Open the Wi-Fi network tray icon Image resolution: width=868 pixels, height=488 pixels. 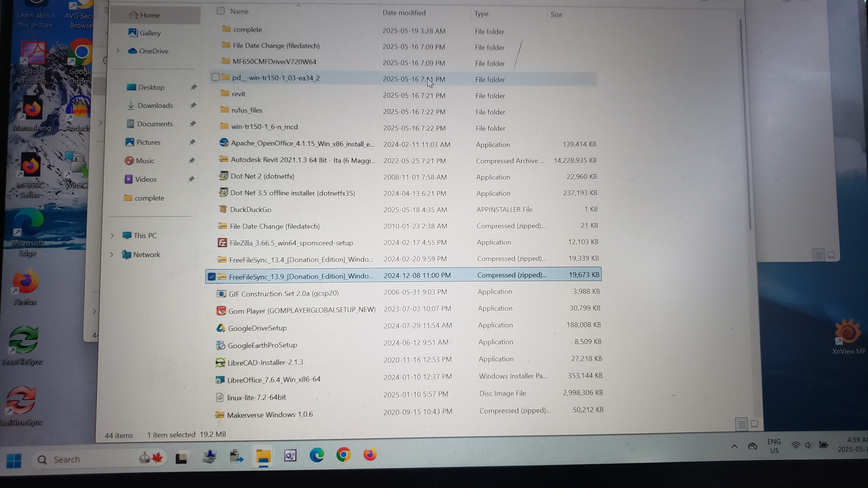[795, 445]
